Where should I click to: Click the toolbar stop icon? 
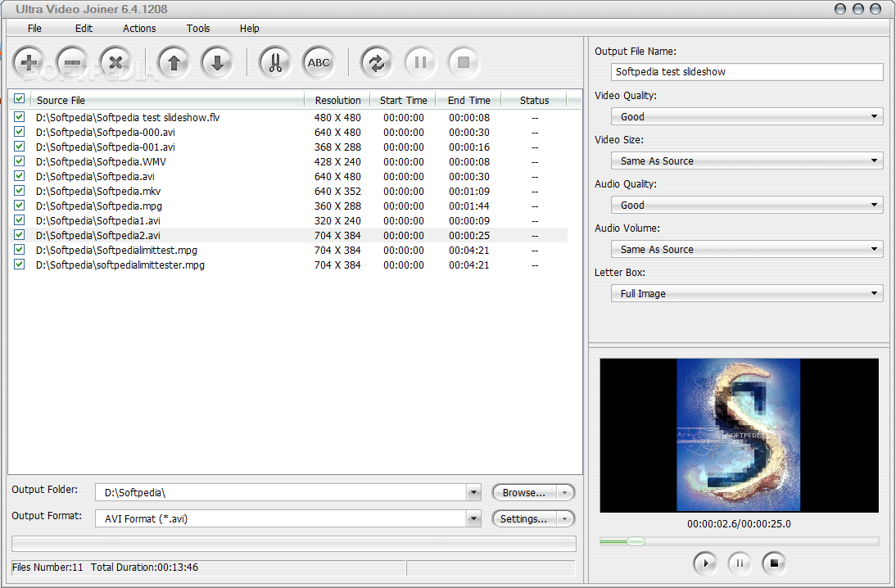tap(464, 62)
